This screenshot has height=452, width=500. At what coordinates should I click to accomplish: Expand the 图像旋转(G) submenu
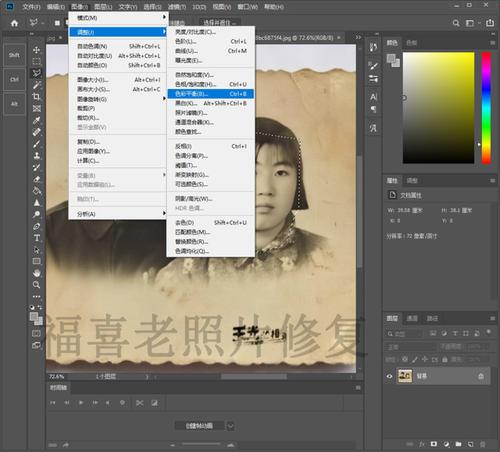coord(118,99)
